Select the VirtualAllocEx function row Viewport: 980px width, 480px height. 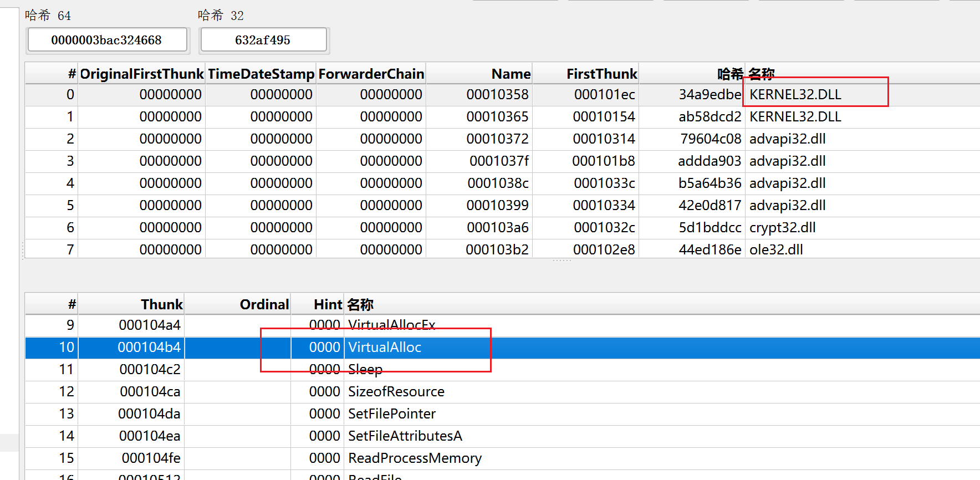[391, 325]
